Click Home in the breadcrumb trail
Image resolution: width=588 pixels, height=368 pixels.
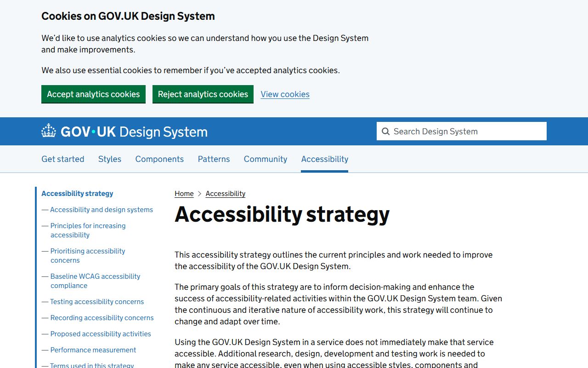[184, 193]
